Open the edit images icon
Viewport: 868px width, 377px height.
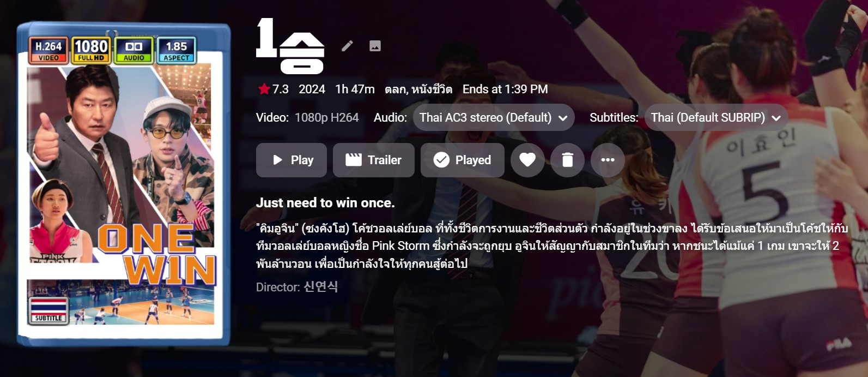coord(375,46)
